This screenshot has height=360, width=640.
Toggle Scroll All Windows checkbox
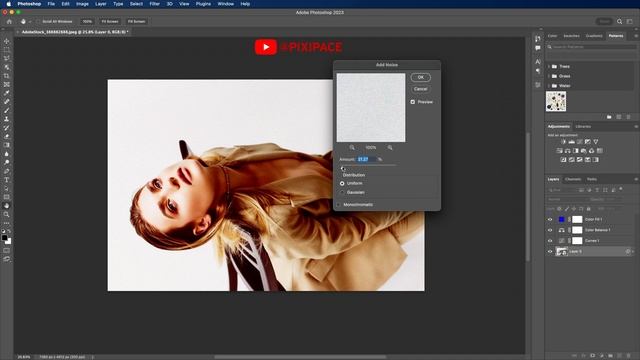pyautogui.click(x=38, y=21)
